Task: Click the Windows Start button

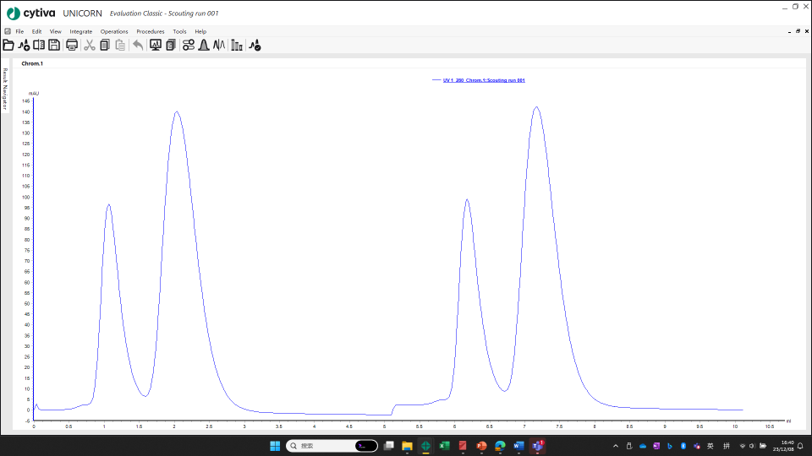Action: pyautogui.click(x=275, y=446)
